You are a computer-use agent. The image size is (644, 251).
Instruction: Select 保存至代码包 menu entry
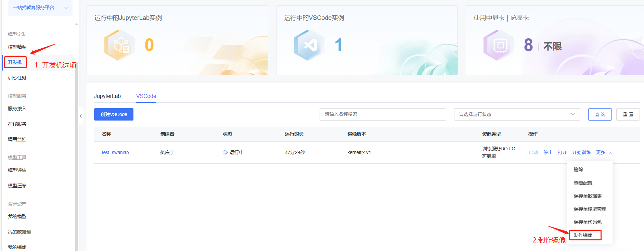pos(588,222)
